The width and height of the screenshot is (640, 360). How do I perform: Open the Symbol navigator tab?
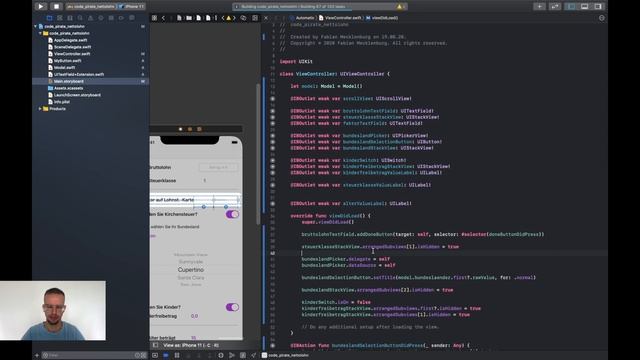coord(70,18)
